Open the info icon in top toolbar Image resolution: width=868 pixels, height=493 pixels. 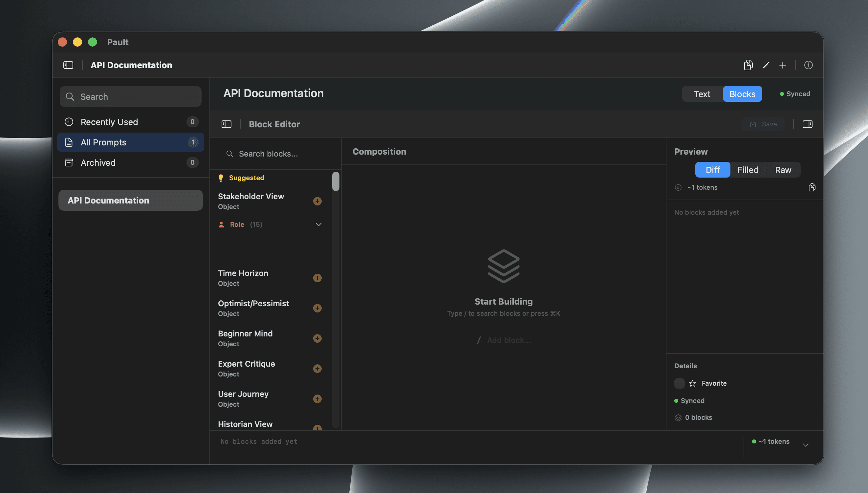808,65
